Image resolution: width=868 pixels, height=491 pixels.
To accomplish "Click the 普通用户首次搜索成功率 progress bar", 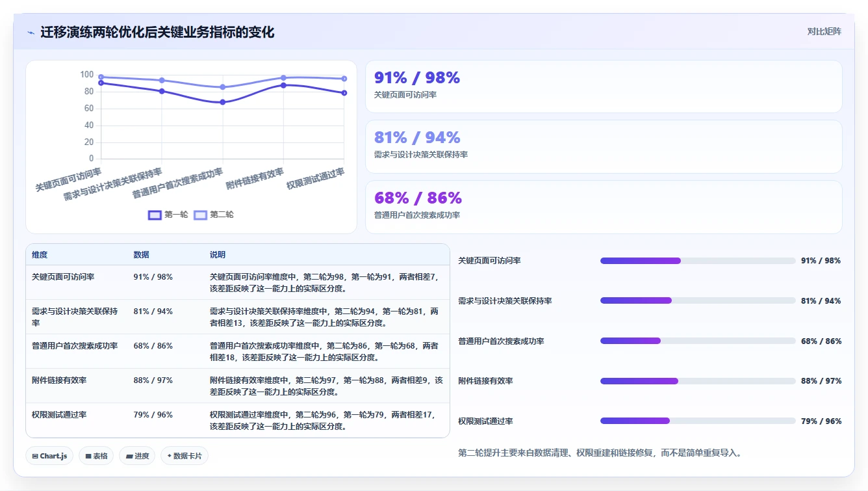I will [x=698, y=341].
